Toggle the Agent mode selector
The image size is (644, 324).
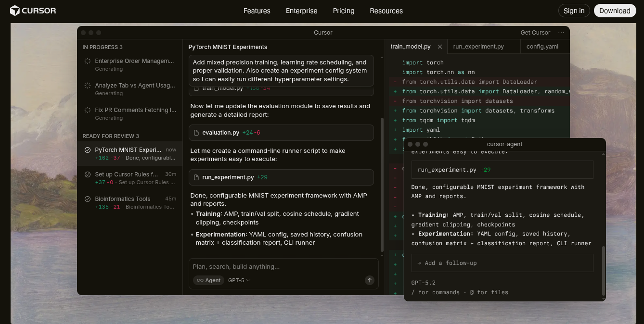[x=208, y=280]
